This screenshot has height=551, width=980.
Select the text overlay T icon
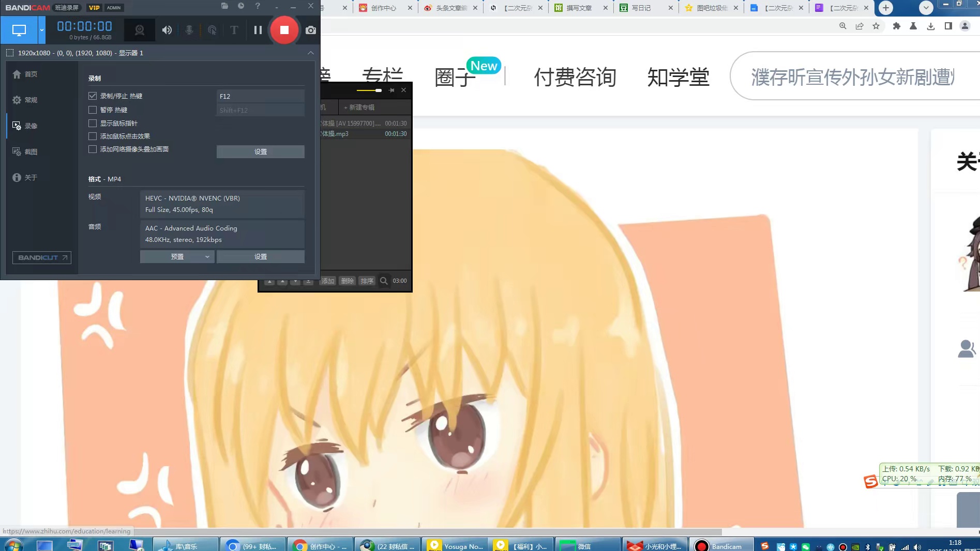[234, 30]
